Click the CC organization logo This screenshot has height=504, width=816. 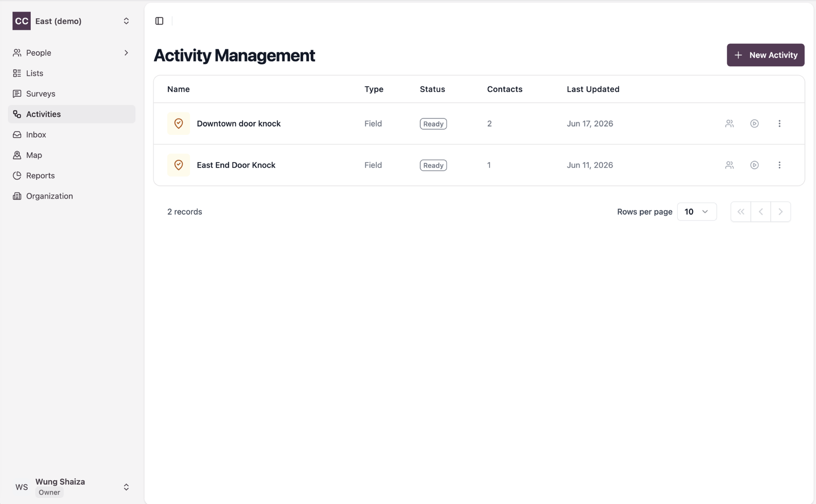click(x=21, y=21)
